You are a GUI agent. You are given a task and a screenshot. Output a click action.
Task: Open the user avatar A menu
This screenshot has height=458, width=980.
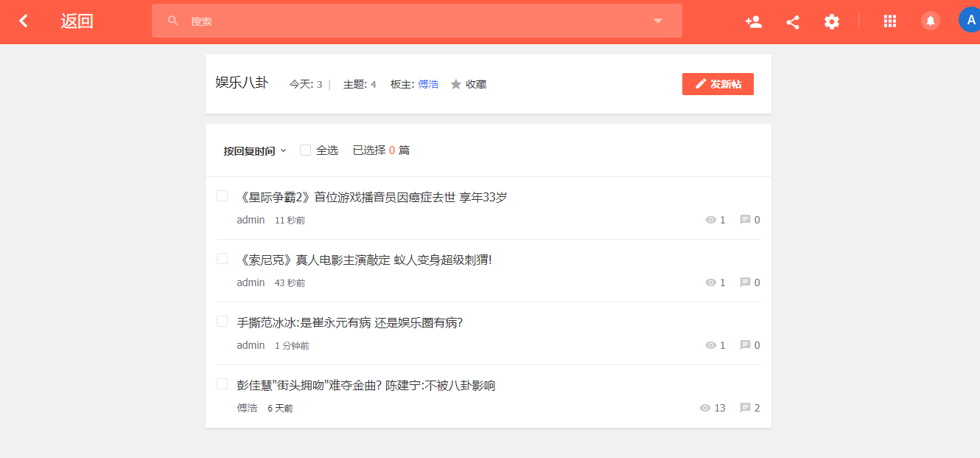(970, 20)
